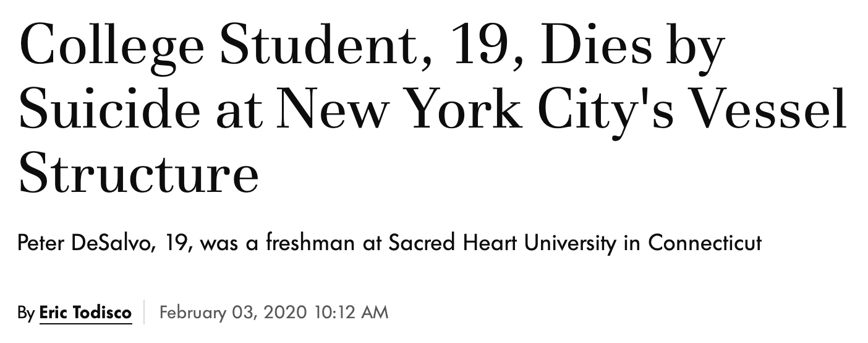Click the article headline first line
The image size is (868, 343).
click(x=372, y=48)
